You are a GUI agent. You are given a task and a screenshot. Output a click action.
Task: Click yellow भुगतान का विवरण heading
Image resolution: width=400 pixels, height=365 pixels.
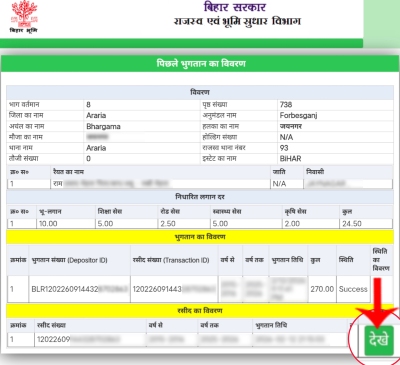coord(200,237)
